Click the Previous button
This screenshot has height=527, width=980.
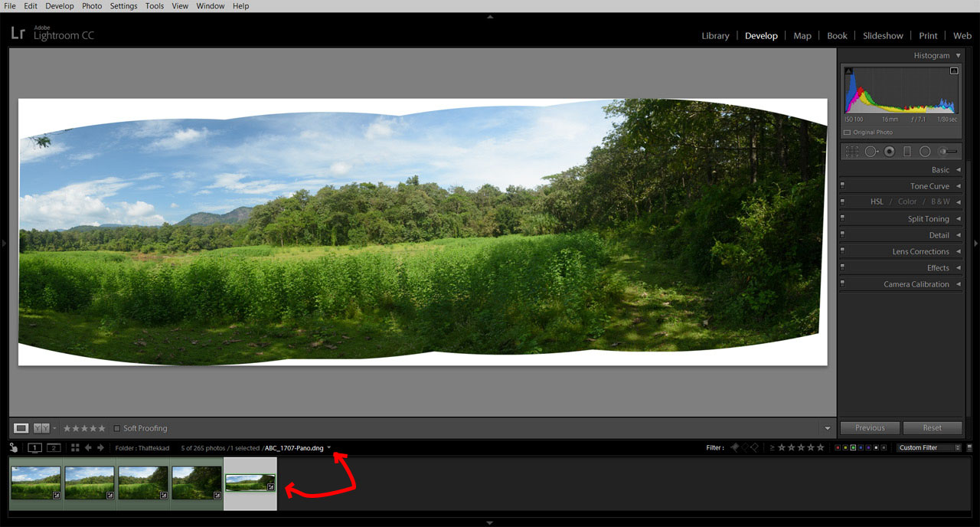pyautogui.click(x=870, y=428)
